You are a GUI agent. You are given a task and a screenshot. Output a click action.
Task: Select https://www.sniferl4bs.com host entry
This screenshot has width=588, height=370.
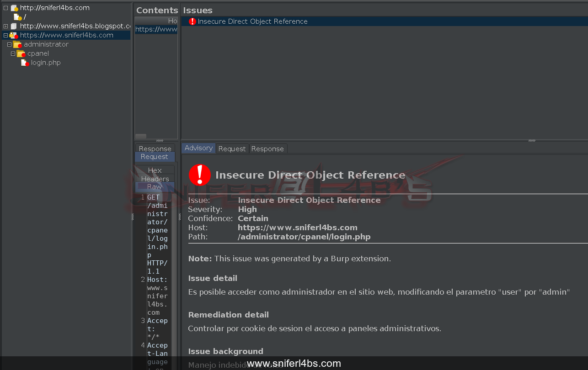pyautogui.click(x=67, y=35)
